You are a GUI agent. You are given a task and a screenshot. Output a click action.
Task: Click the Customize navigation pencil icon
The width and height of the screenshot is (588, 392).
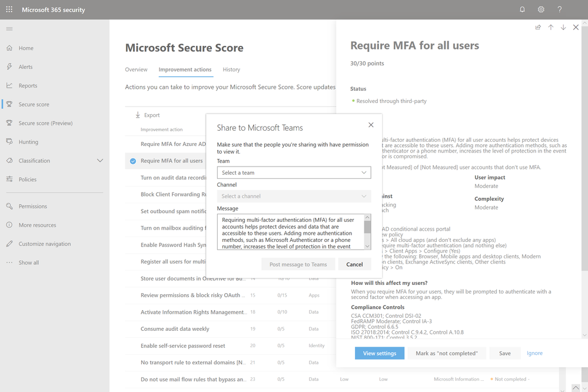click(x=9, y=244)
